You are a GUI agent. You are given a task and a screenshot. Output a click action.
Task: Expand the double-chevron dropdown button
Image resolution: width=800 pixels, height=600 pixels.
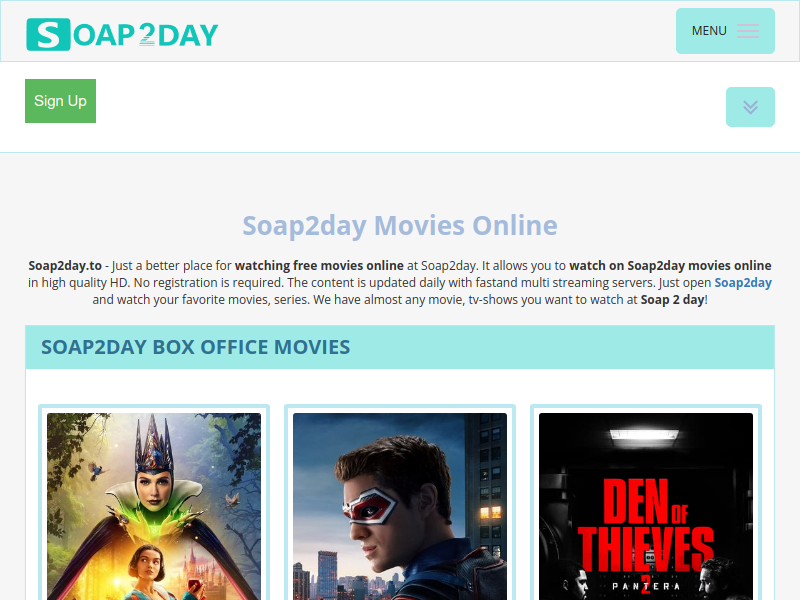pos(750,107)
